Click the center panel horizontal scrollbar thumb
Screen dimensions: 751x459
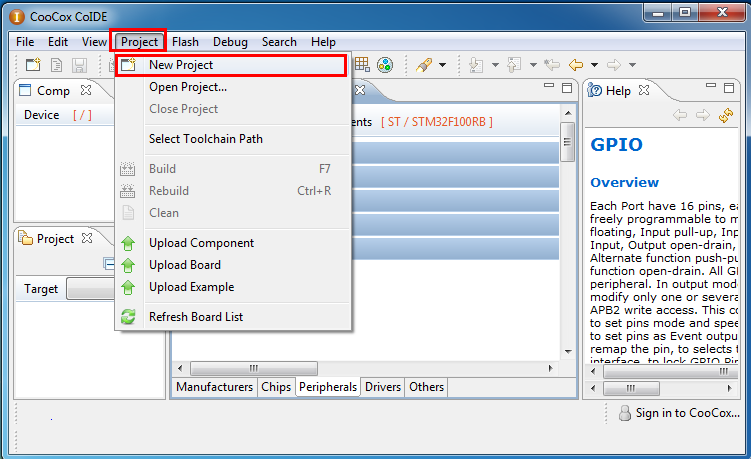click(254, 368)
